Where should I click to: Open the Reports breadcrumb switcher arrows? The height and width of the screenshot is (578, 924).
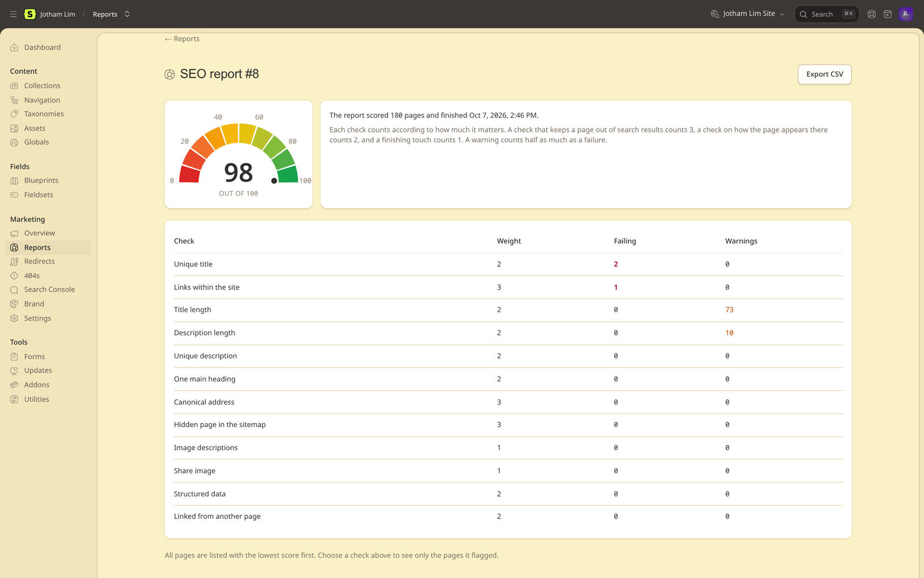(127, 14)
